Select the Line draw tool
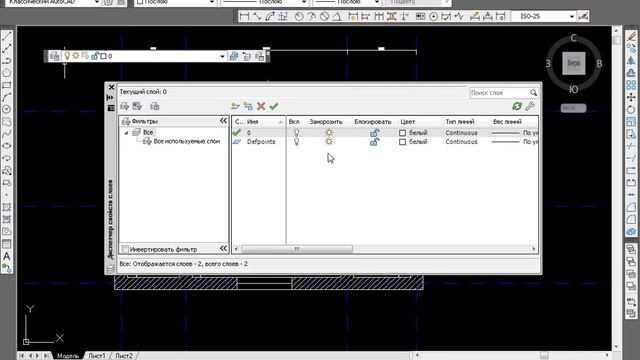Image resolution: width=640 pixels, height=360 pixels. 7,37
